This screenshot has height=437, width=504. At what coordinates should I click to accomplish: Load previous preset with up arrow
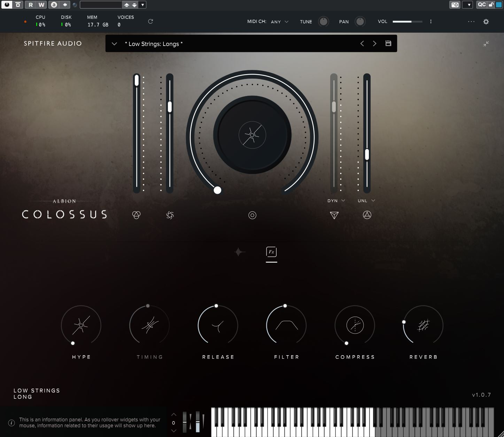(x=126, y=5)
